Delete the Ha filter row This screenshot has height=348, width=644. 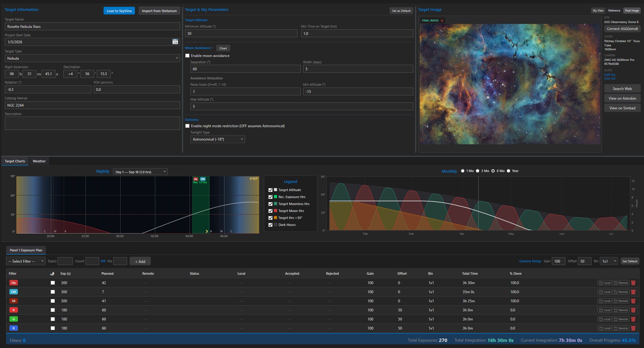[x=633, y=283]
